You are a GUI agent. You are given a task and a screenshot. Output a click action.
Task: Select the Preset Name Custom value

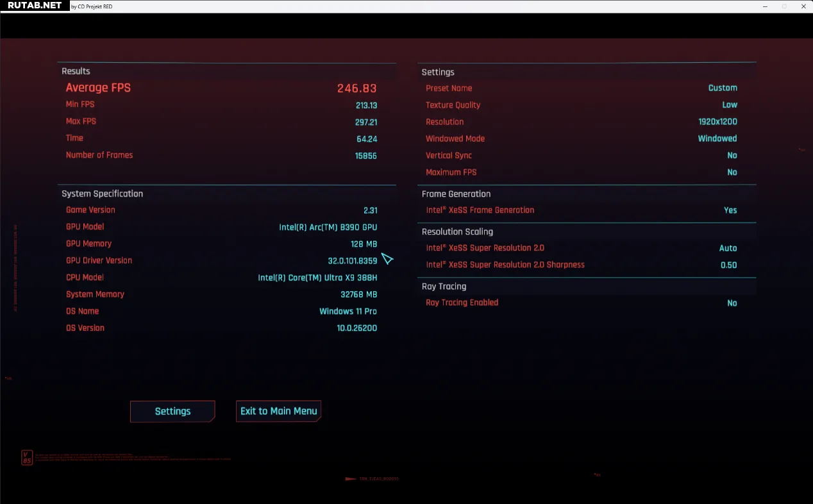click(722, 88)
